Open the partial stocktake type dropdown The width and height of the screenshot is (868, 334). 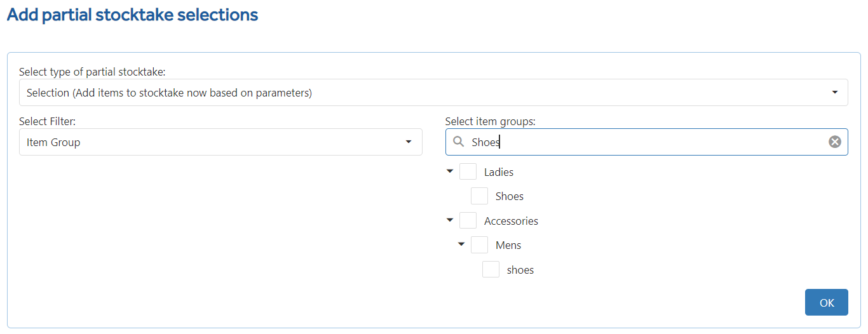click(x=433, y=93)
